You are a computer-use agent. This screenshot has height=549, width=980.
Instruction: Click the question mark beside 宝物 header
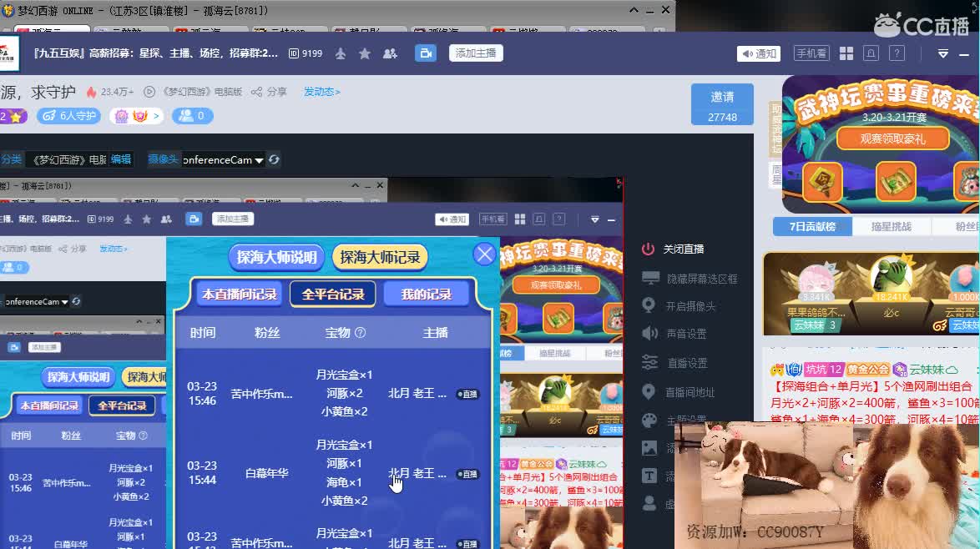(x=361, y=333)
